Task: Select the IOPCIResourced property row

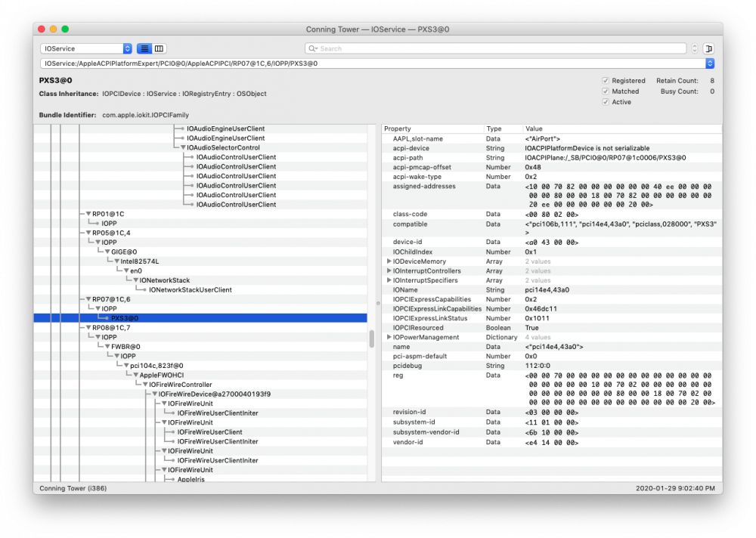Action: pyautogui.click(x=552, y=328)
